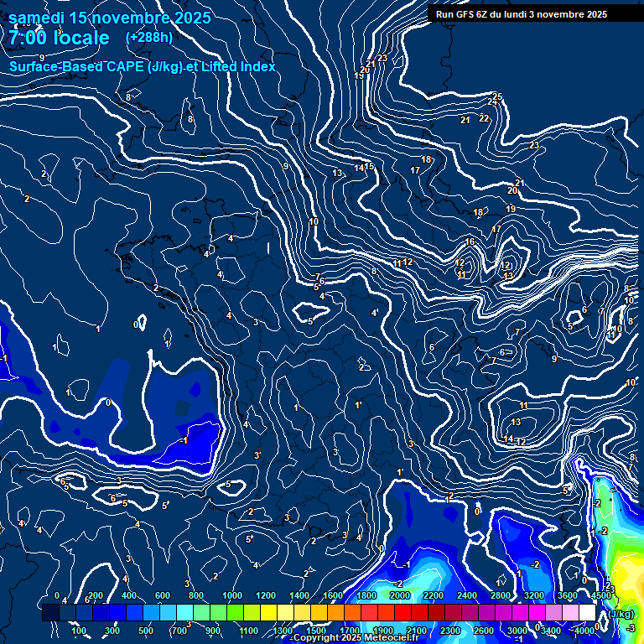Pick the pure red swatch between 2000 and 2100
Screen dimensions: 644x644
tap(402, 612)
